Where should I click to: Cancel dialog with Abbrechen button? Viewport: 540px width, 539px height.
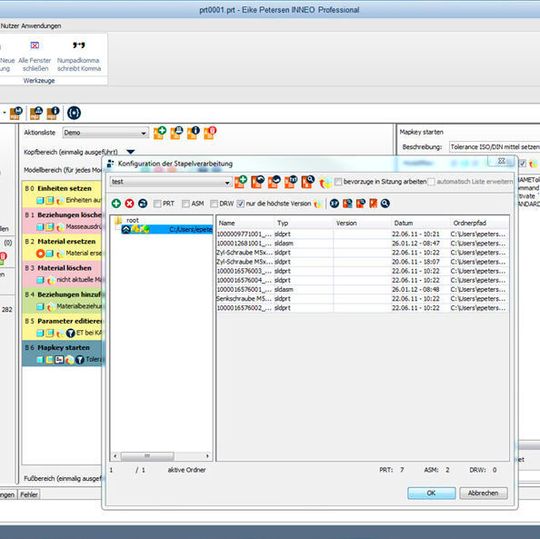483,493
